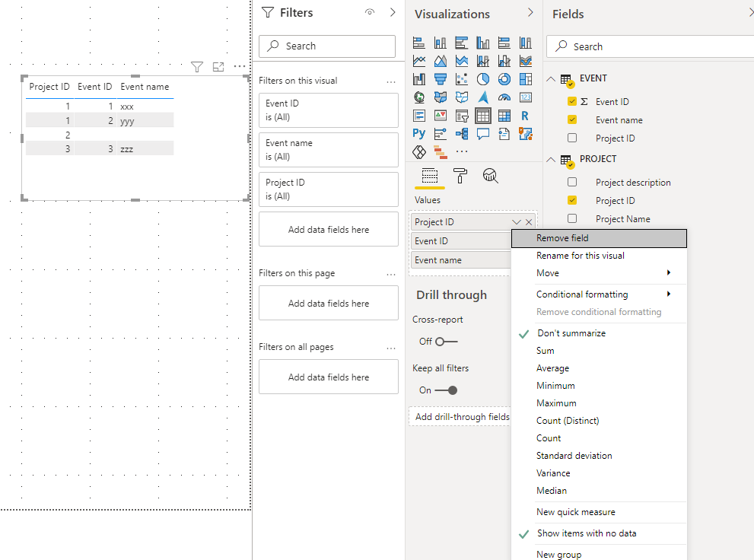Choose Rename for this visual
Viewport: 754px width, 560px height.
[x=599, y=256]
